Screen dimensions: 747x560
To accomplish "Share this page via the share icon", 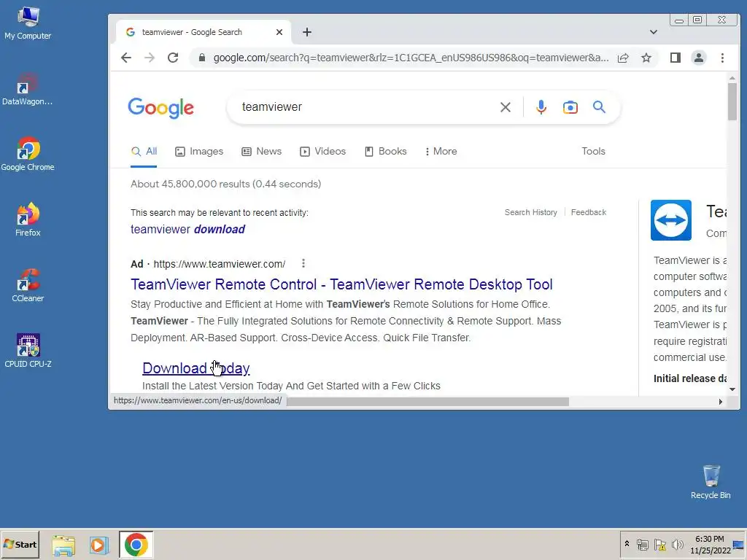I will [623, 58].
